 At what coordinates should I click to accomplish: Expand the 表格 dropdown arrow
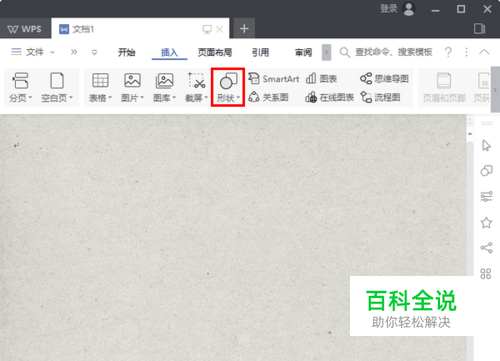[110, 97]
